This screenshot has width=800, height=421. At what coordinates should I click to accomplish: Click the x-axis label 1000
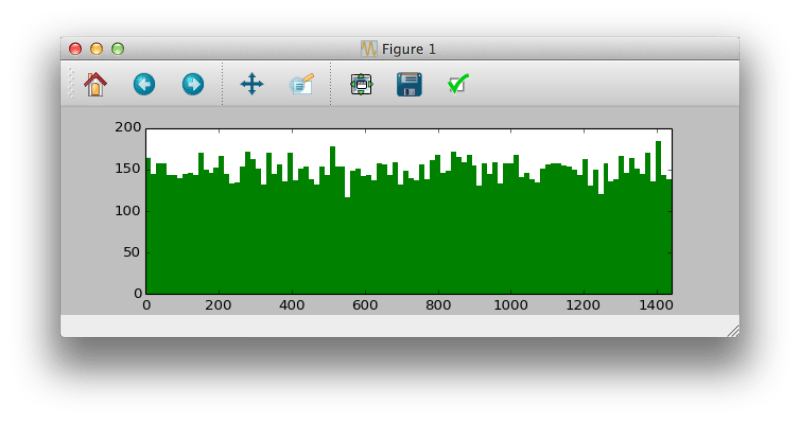(x=511, y=305)
